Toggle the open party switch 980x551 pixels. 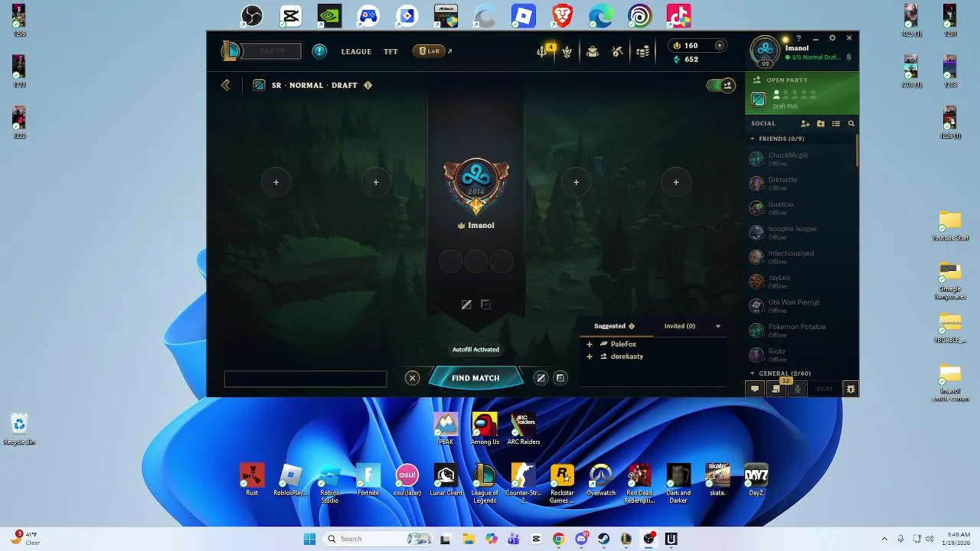coord(720,85)
